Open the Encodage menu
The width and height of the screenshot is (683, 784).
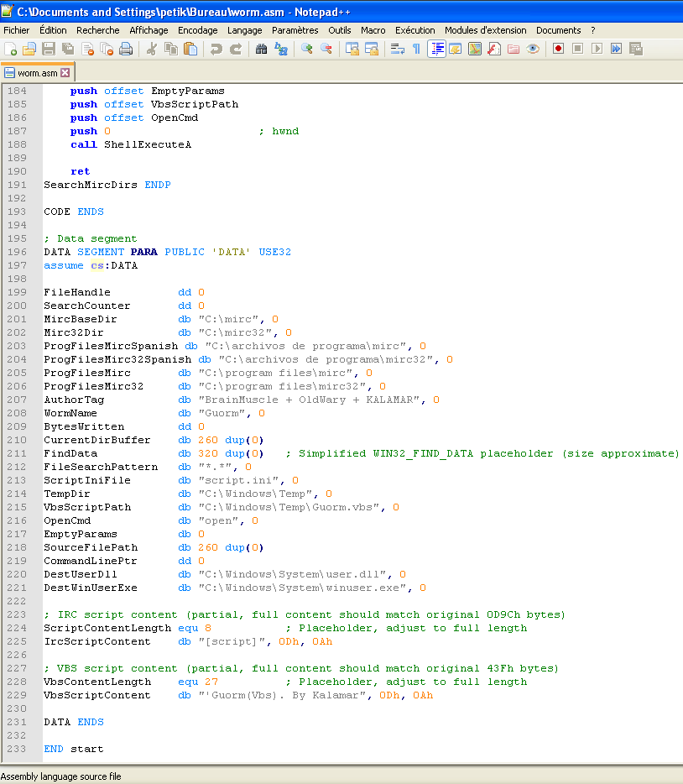point(198,30)
